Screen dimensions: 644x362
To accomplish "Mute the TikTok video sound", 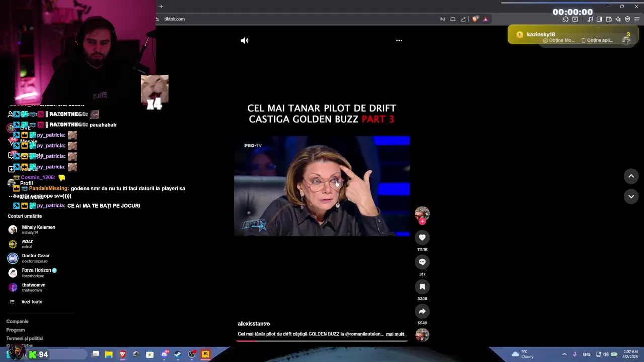I will point(245,40).
